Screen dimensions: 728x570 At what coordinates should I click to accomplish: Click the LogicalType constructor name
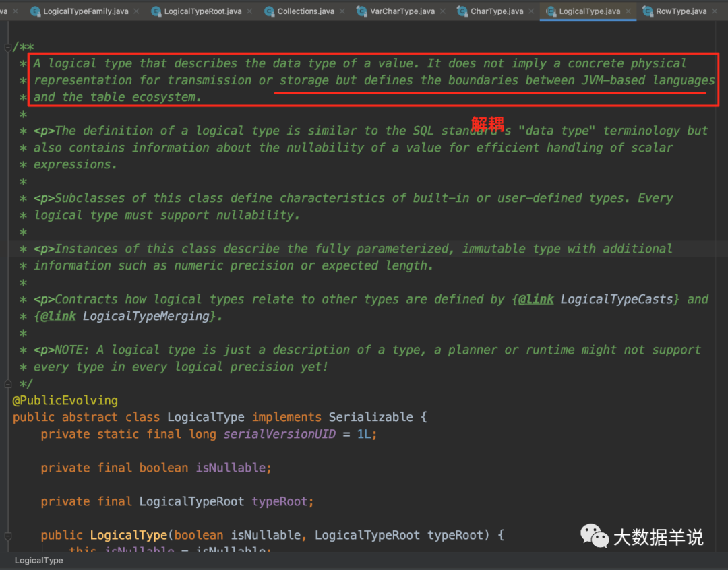pos(129,535)
